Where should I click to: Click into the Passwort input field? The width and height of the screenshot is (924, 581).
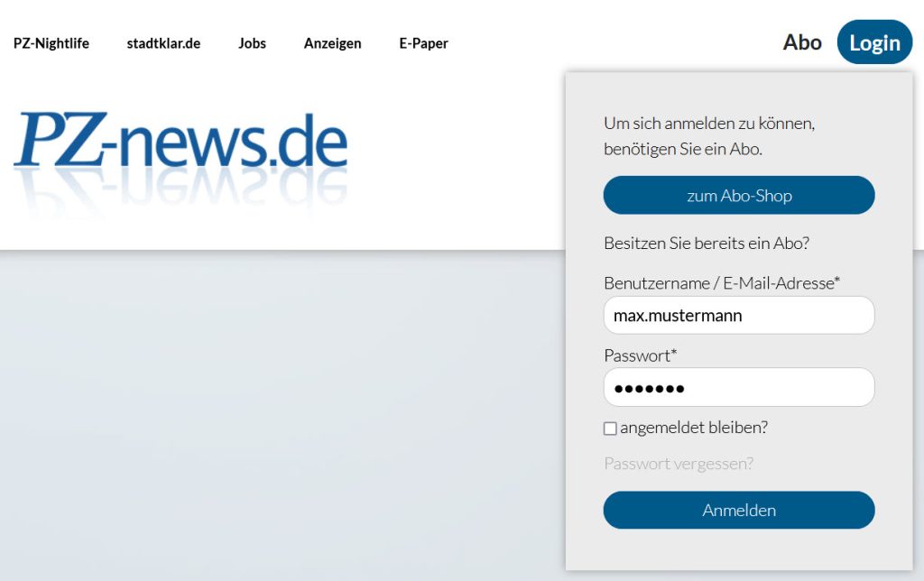coord(738,388)
